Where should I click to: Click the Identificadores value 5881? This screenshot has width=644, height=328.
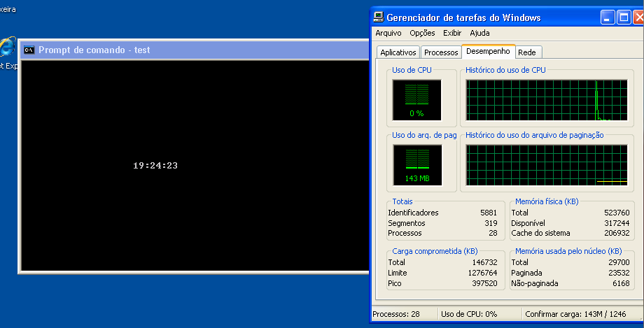[489, 213]
